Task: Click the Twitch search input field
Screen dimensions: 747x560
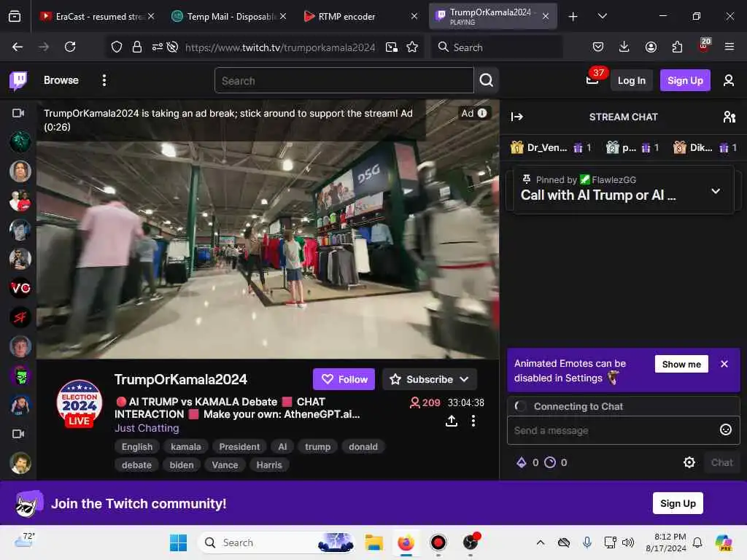Action: [344, 80]
